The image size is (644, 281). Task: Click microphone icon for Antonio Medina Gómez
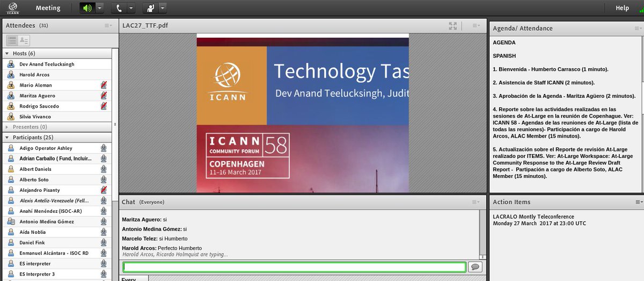click(x=104, y=221)
